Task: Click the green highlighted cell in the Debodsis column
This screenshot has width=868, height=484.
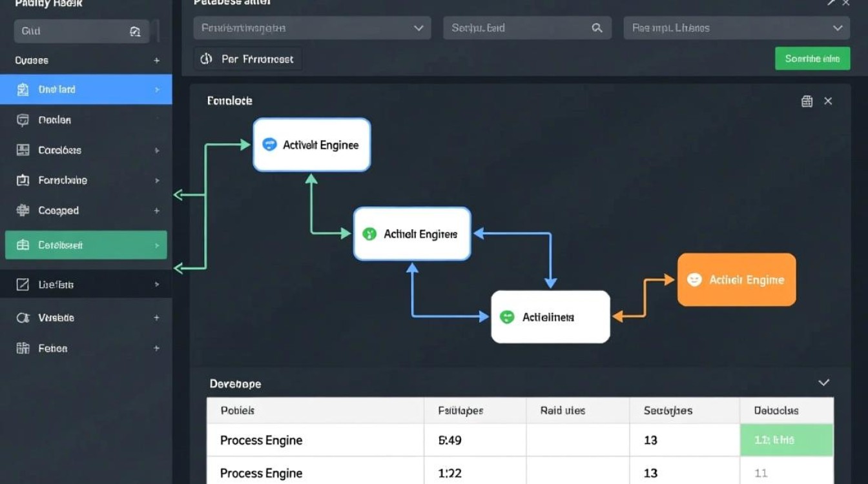Action: pos(786,440)
